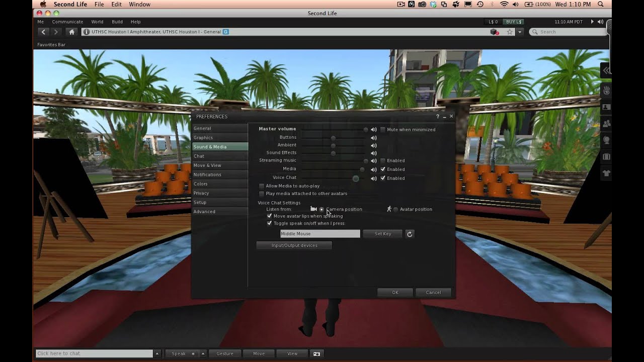
Task: Click the no-build cube icon in location bar
Action: click(x=495, y=32)
